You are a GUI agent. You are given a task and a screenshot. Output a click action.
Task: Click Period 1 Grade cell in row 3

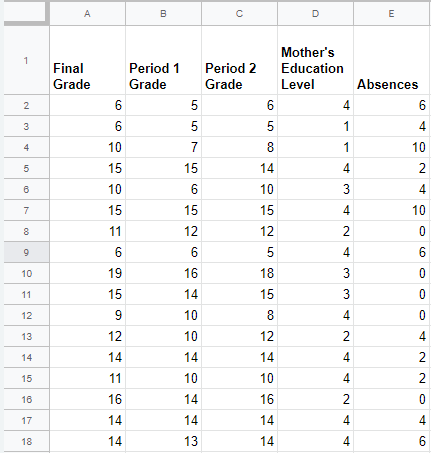click(163, 126)
